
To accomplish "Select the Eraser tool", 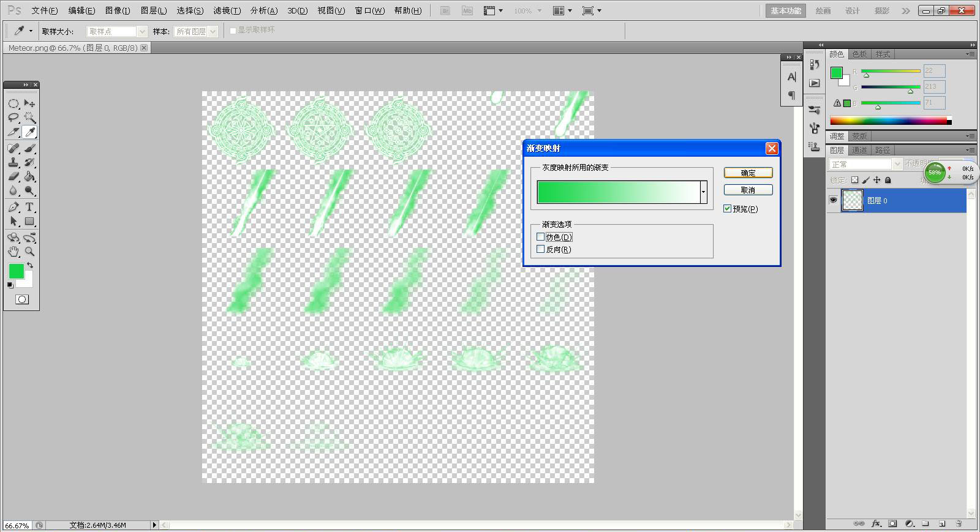I will pyautogui.click(x=13, y=176).
